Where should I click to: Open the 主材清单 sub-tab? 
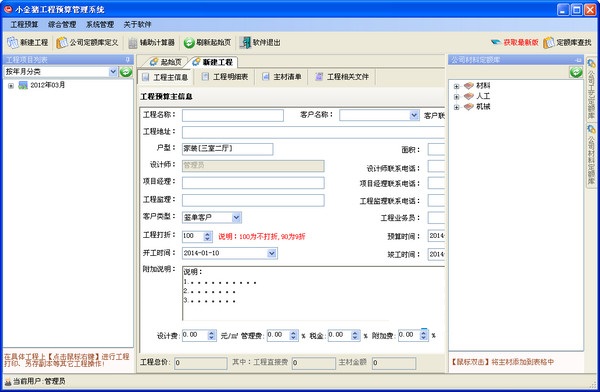tap(282, 77)
